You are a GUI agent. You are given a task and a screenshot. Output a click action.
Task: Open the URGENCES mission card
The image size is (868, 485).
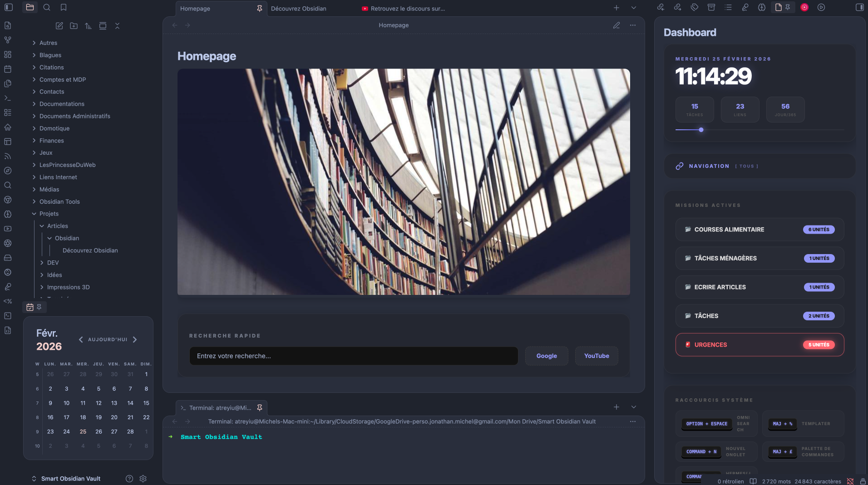click(x=759, y=345)
